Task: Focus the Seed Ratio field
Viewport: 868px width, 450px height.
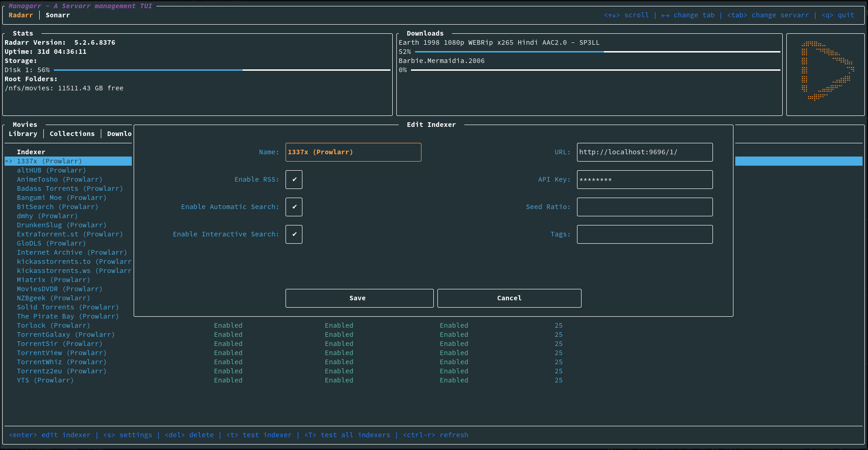Action: coord(644,207)
